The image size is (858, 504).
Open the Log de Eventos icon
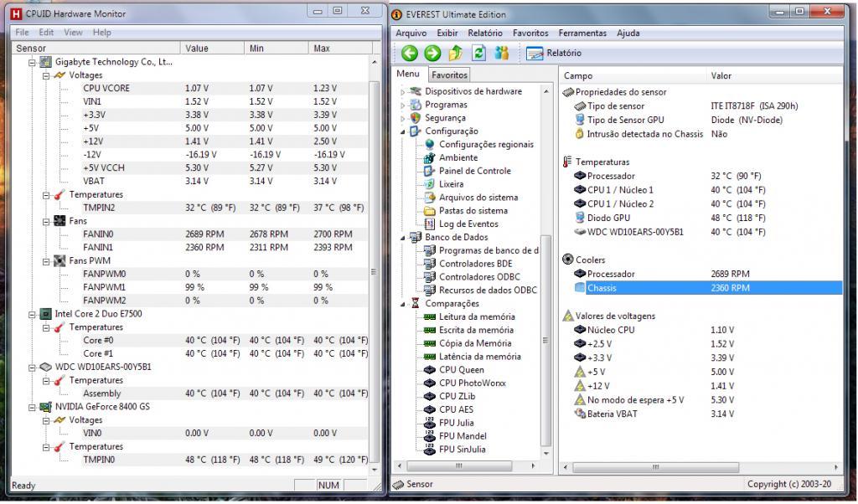430,224
